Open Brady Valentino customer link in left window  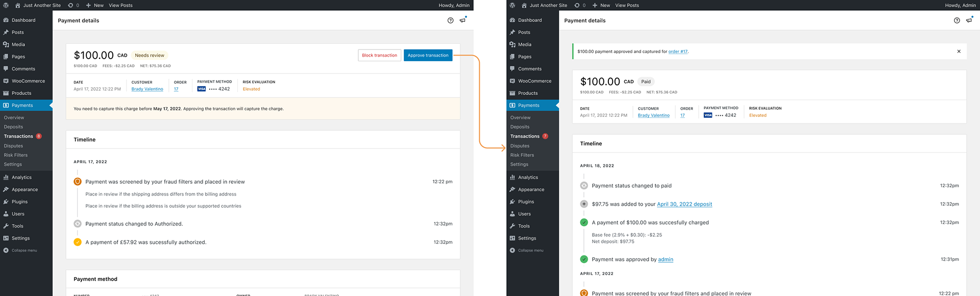[x=147, y=89]
